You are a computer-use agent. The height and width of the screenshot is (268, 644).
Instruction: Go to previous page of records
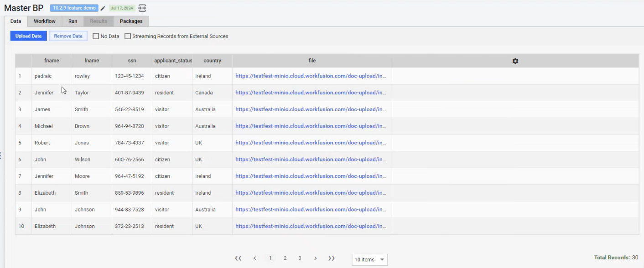coord(254,258)
